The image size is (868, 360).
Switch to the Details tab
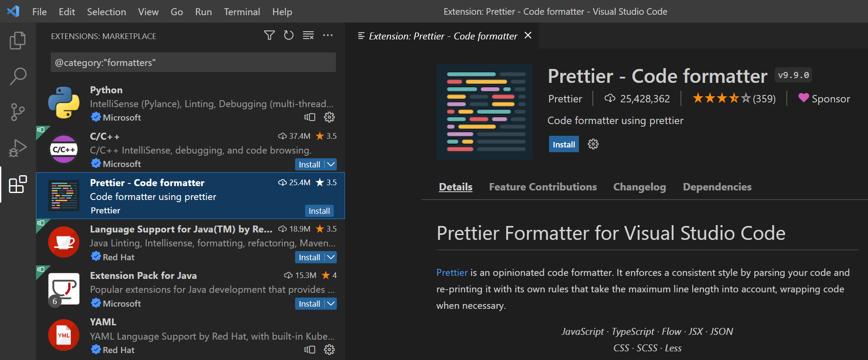point(455,187)
